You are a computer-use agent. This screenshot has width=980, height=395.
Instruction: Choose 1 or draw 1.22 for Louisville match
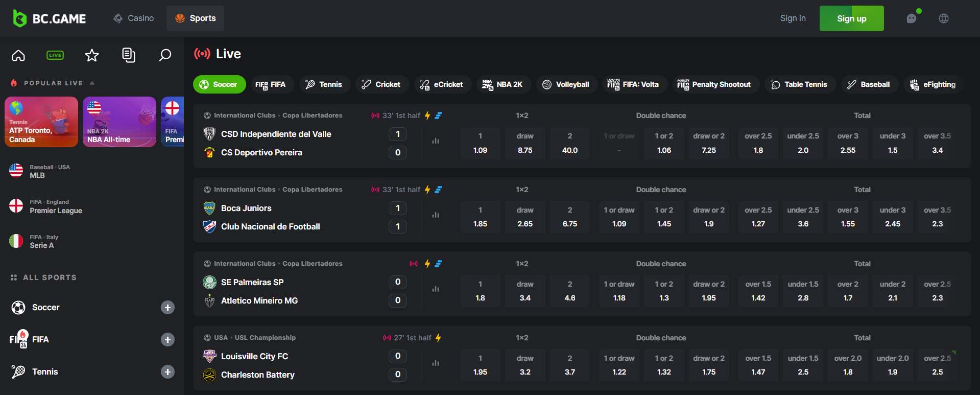(619, 365)
